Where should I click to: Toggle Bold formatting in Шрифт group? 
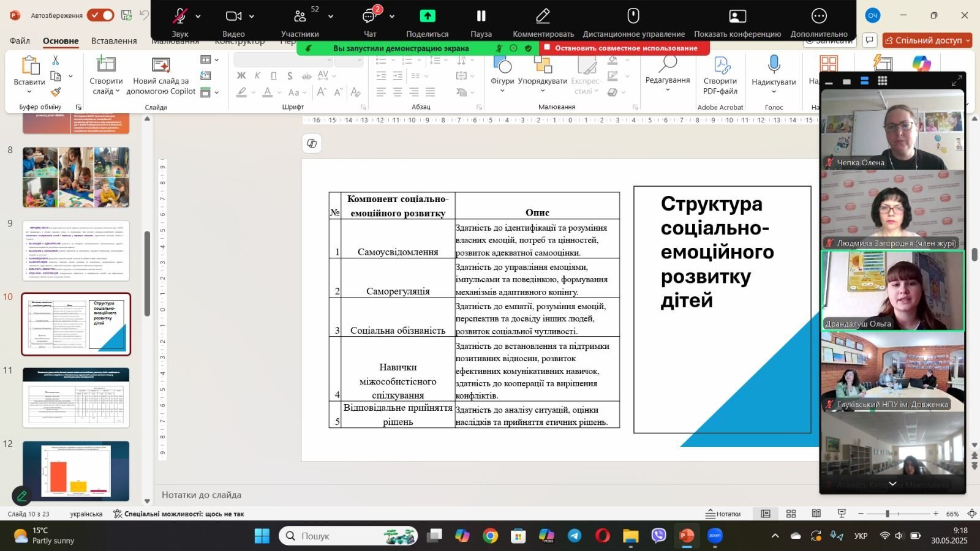point(241,76)
